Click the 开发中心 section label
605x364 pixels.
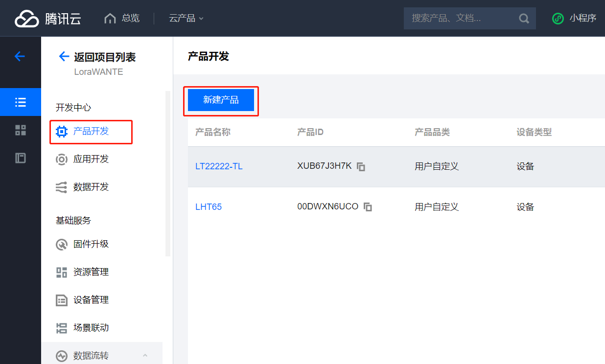[73, 108]
